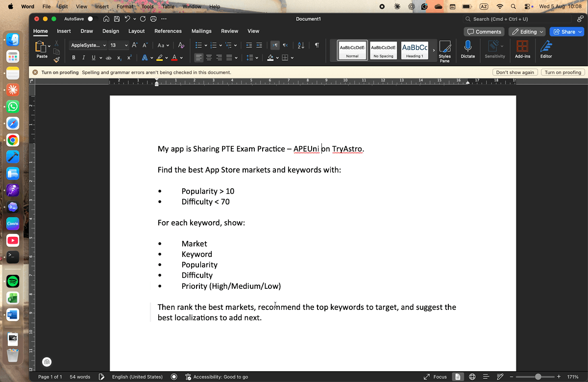Toggle strikethrough formatting
Viewport: 588px width, 382px height.
(x=109, y=57)
